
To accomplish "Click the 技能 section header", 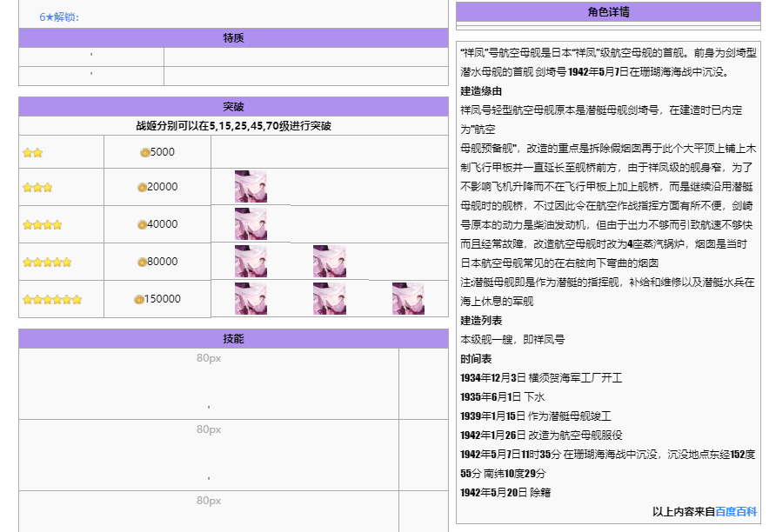I will [x=233, y=338].
